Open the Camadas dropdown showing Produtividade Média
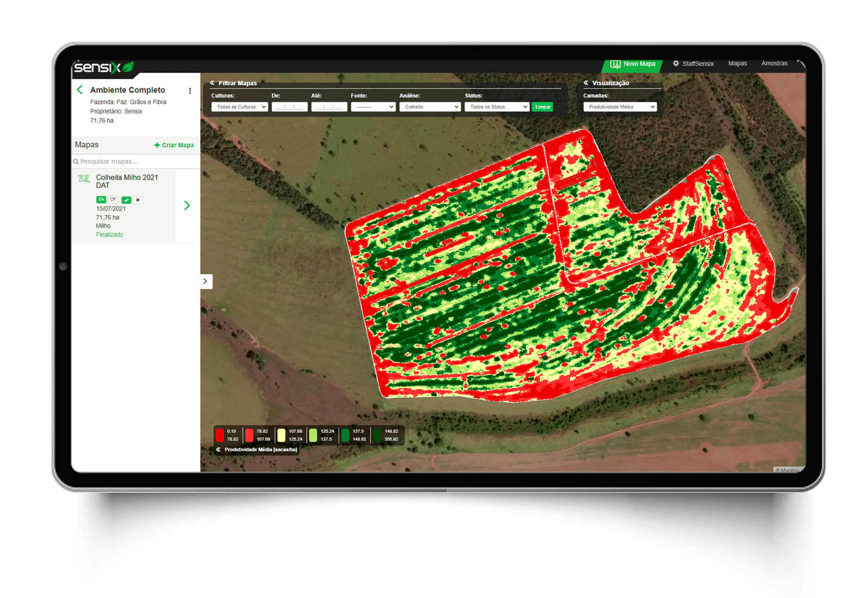Screen dimensions: 868x598 620,107
